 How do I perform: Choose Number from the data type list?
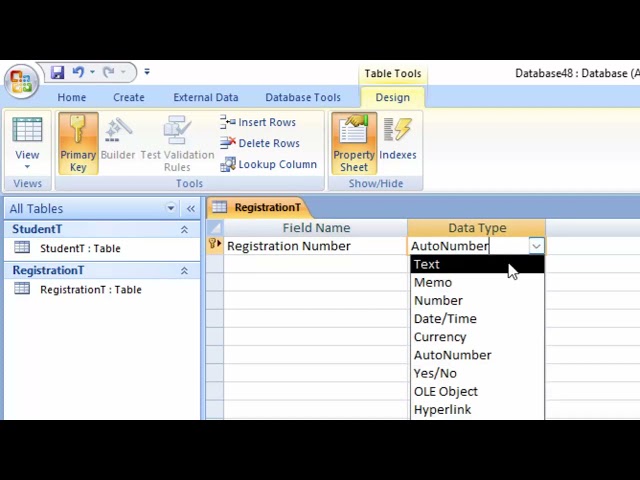click(477, 300)
